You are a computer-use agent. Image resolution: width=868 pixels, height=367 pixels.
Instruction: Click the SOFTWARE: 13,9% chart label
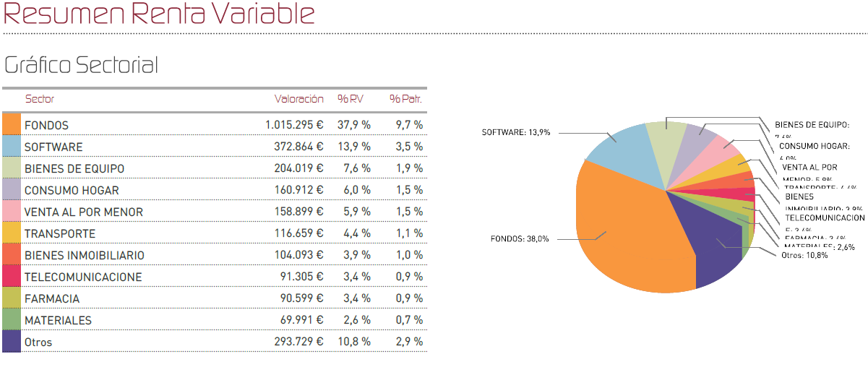pyautogui.click(x=516, y=132)
